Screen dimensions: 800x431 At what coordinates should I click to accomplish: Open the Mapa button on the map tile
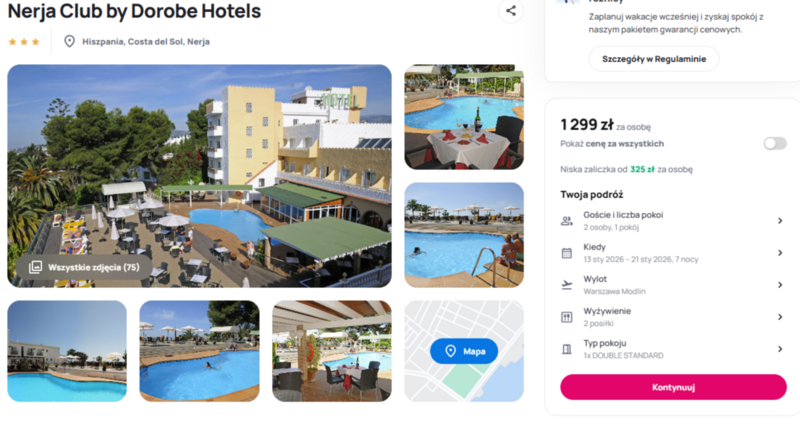464,351
